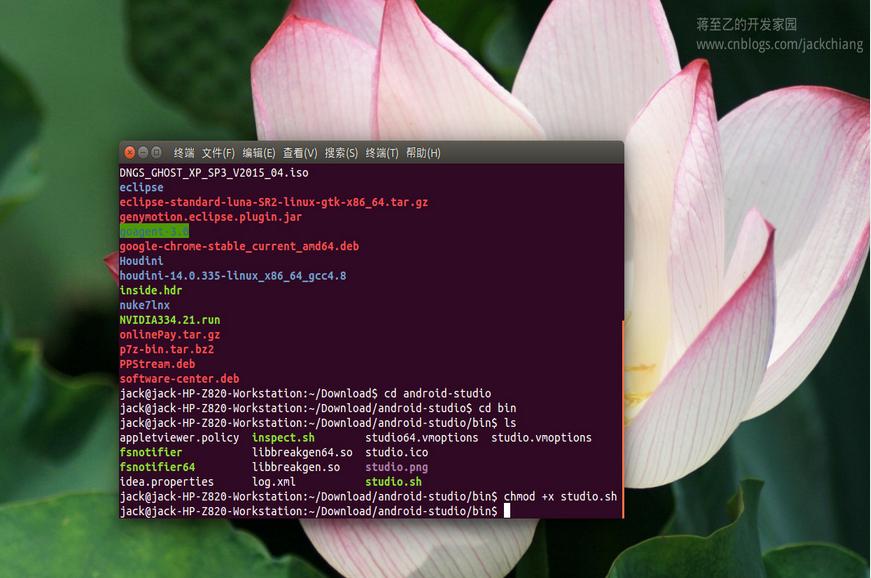Click genymotion.eclipse.plugin.jar file name
Image resolution: width=871 pixels, height=578 pixels.
[x=211, y=217]
